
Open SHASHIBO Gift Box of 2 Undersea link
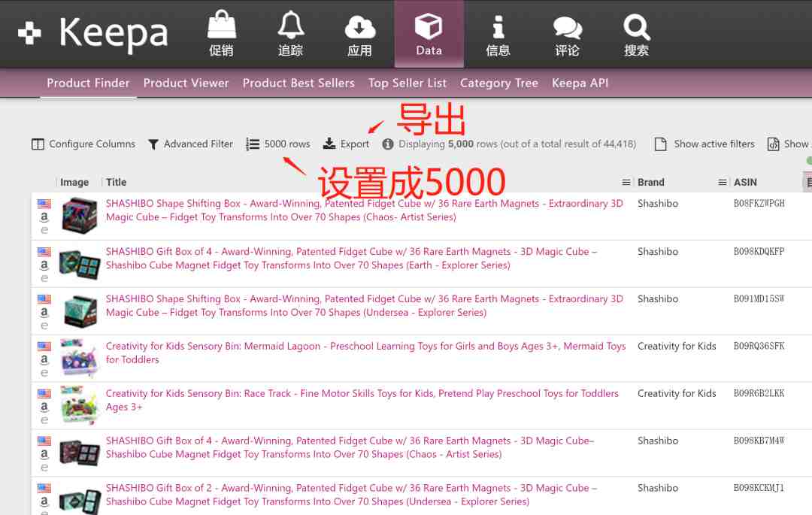tap(351, 494)
